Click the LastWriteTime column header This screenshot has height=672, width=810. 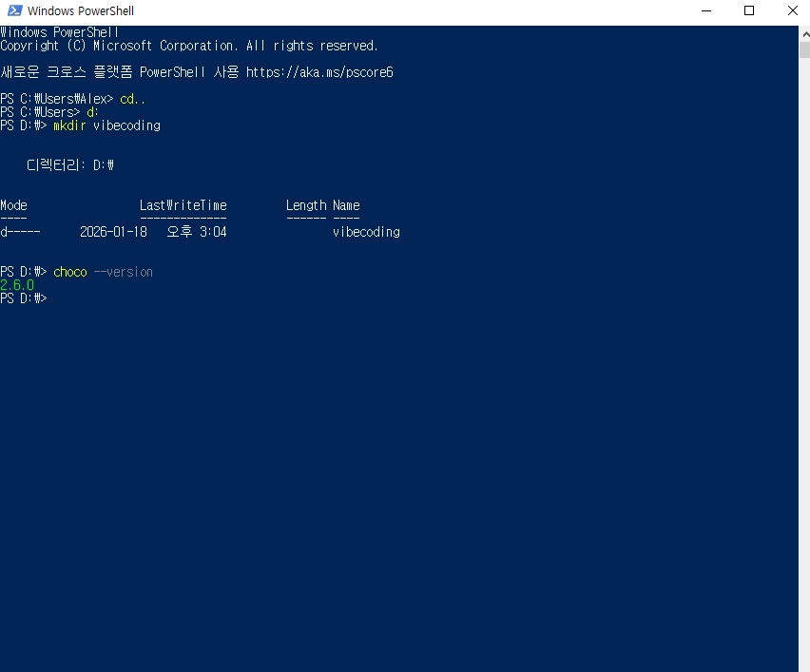pyautogui.click(x=183, y=205)
